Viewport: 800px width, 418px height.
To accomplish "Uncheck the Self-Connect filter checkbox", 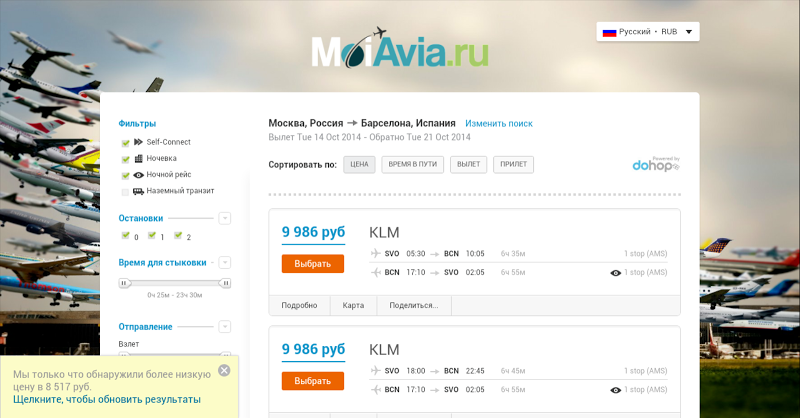I will (125, 142).
